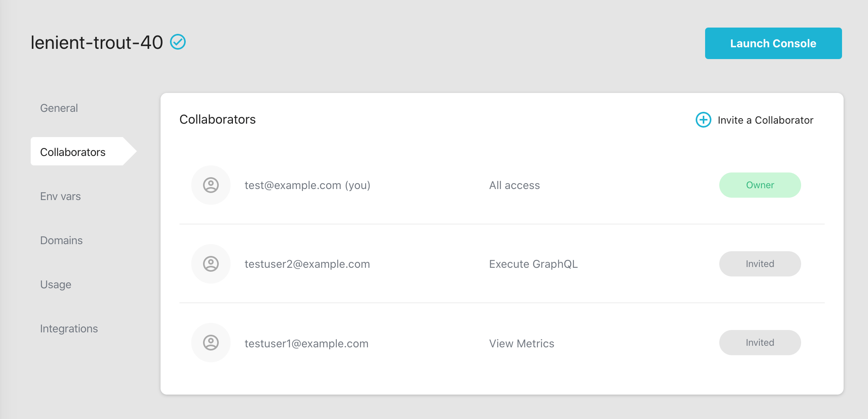Click the Invited badge next to testuser2@example.com

pos(760,264)
